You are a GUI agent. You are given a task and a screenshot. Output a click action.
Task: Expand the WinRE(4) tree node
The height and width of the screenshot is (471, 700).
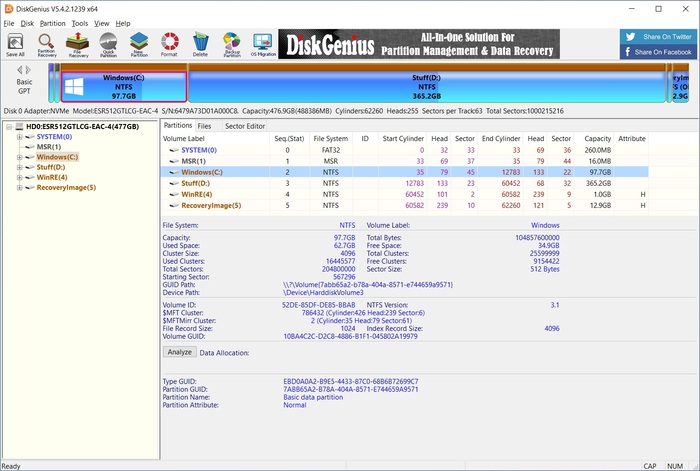tap(20, 178)
